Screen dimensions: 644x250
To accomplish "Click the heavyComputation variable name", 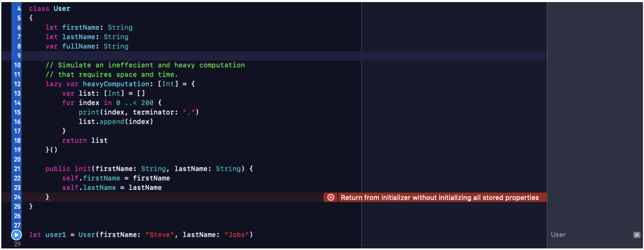I will [116, 84].
